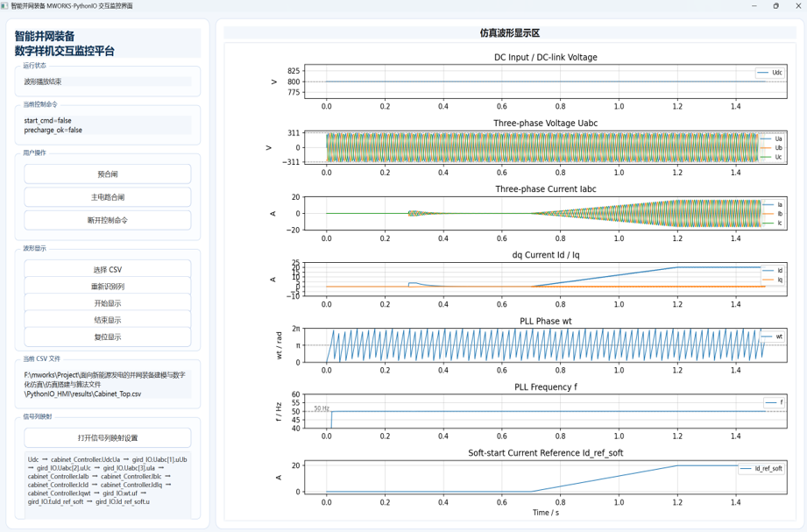This screenshot has height=532, width=807.
Task: Click the 预合闸 pre-close button
Action: (x=108, y=174)
